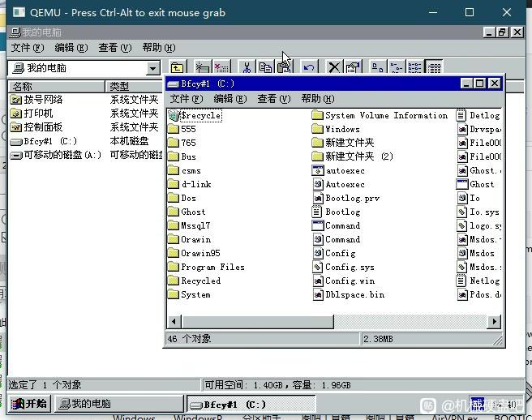Screen dimensions: 532x420
Task: Activate the 我的电脑 taskbar button
Action: coord(118,404)
